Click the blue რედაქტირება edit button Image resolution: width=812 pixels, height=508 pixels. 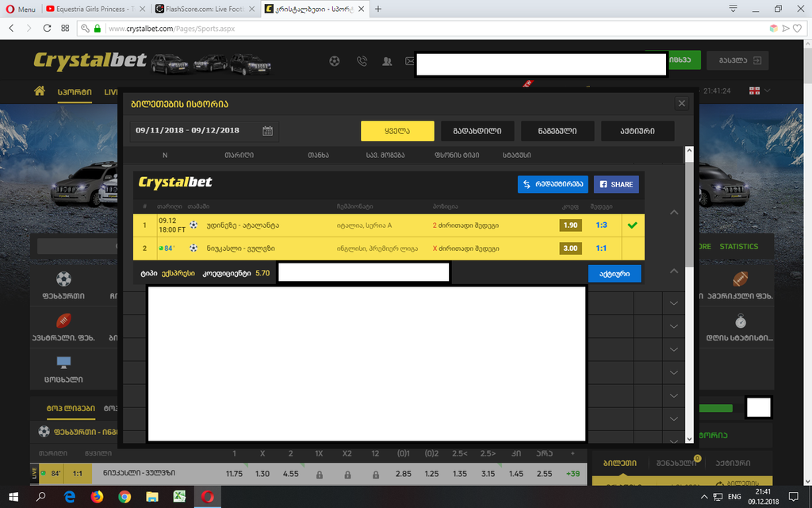(x=553, y=184)
